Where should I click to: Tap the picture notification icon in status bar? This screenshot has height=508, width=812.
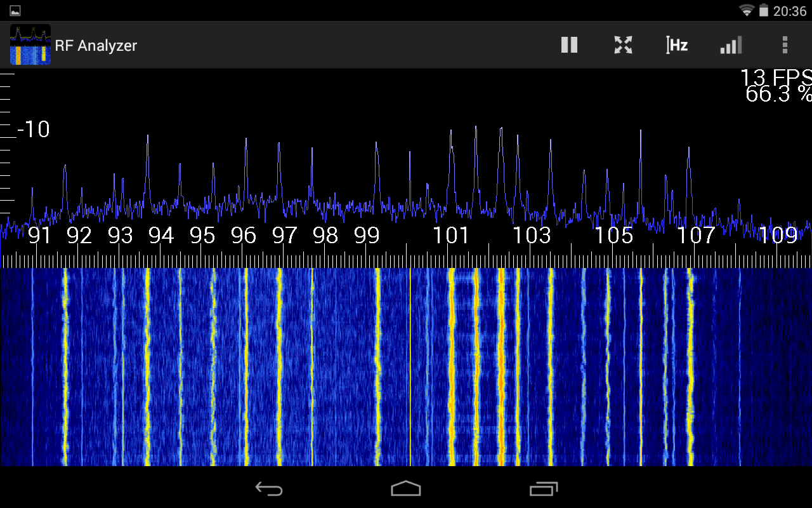pos(15,11)
